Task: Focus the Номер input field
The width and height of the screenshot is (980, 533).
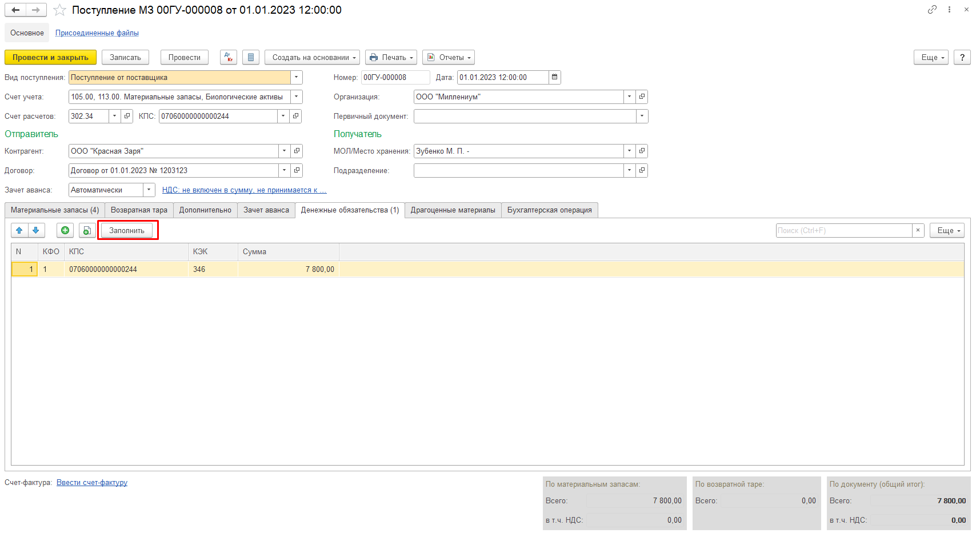Action: pyautogui.click(x=395, y=77)
